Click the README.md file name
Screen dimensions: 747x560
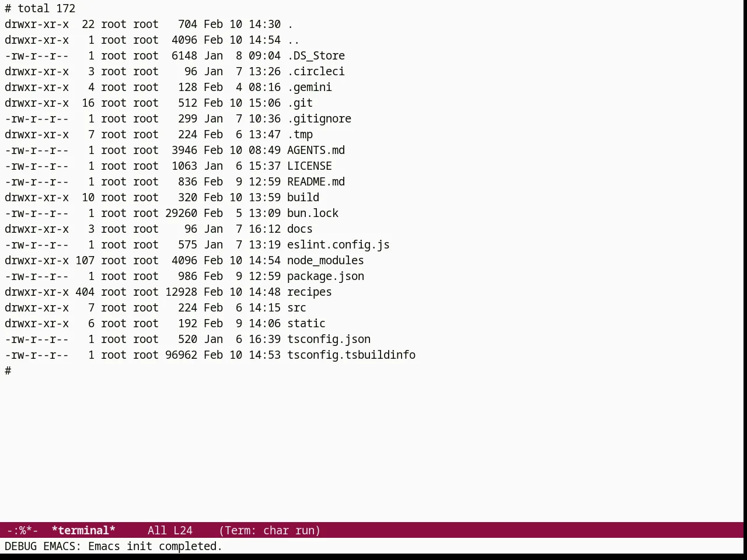click(x=316, y=181)
